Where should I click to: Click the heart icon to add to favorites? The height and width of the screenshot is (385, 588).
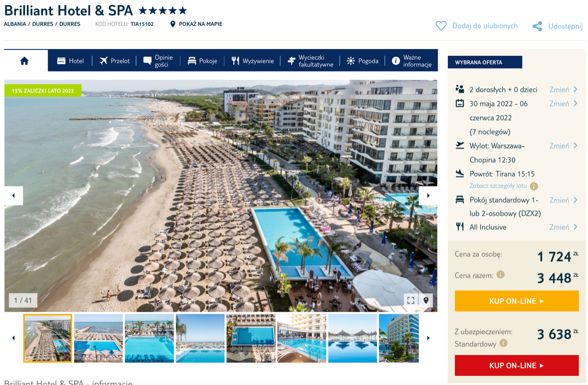coord(441,25)
